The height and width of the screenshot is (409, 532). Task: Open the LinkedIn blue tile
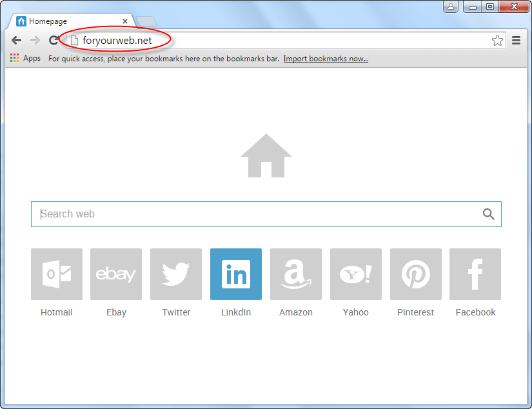pos(236,274)
